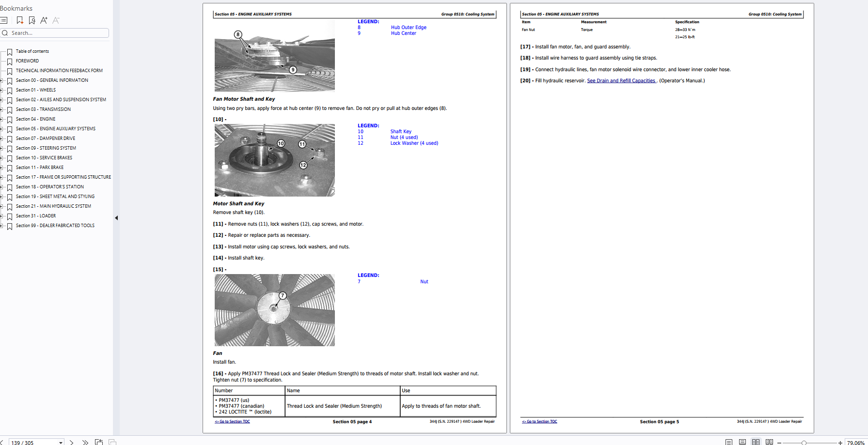The height and width of the screenshot is (445, 868).
Task: Switch to single page view mode
Action: coord(729,442)
